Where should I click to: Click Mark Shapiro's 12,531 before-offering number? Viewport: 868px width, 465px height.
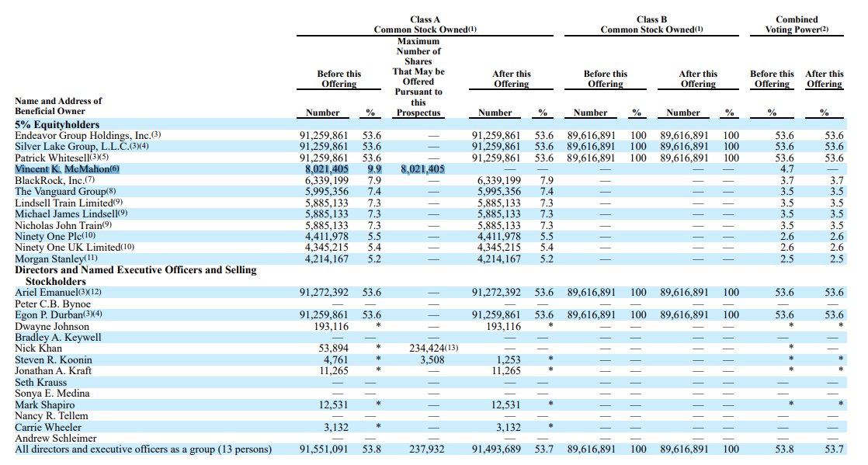334,404
